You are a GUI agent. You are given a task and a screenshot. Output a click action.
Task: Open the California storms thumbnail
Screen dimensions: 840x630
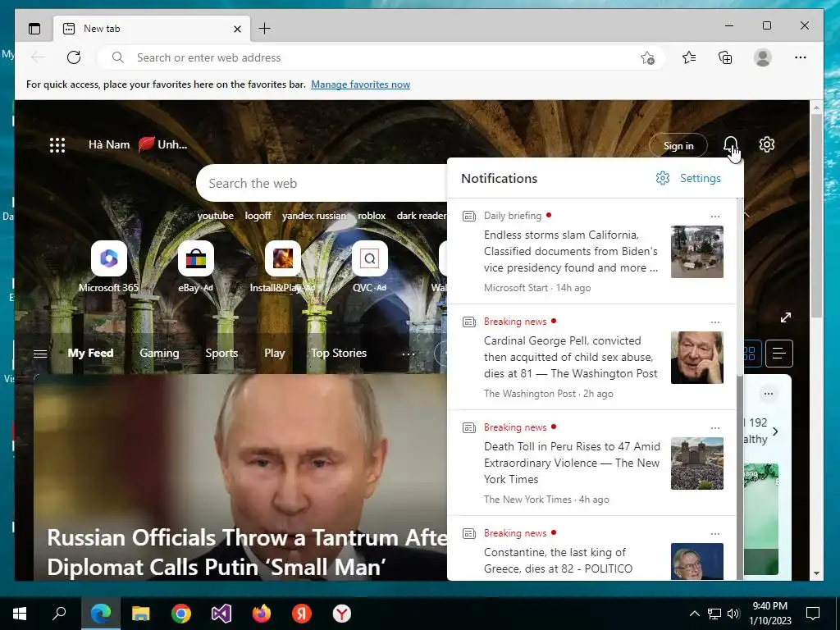tap(697, 252)
